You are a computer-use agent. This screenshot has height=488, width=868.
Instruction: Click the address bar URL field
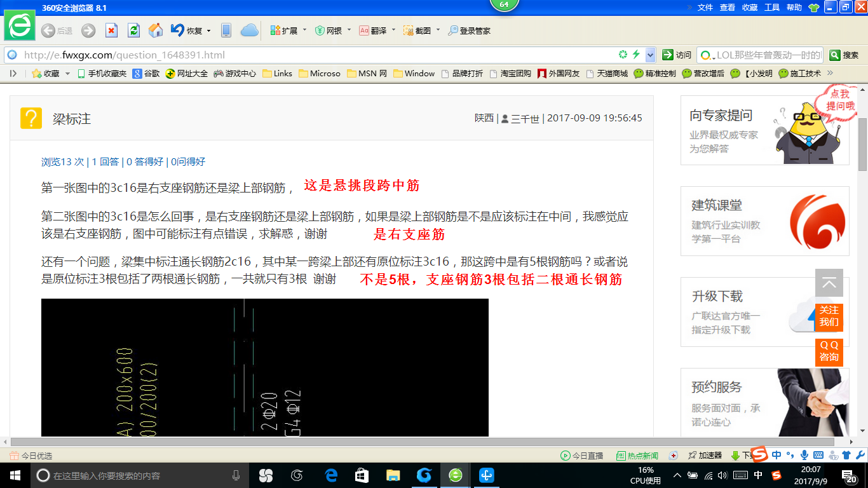(x=318, y=55)
